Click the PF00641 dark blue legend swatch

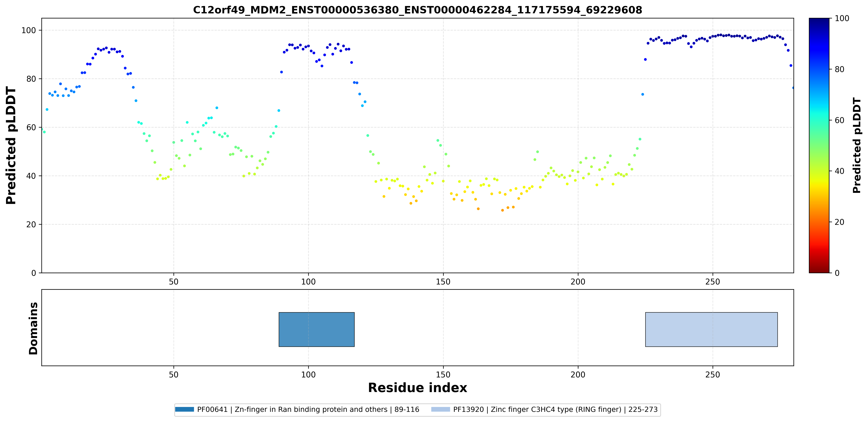tap(184, 409)
